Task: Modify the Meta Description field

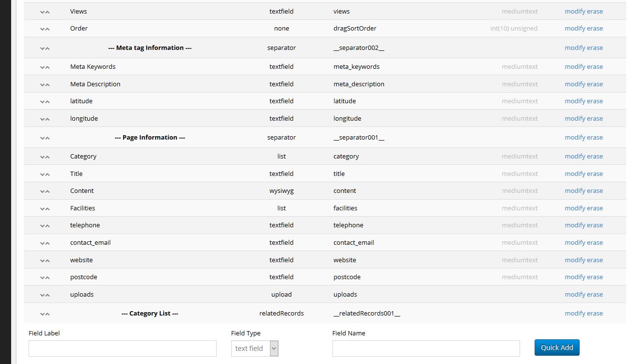Action: [575, 84]
